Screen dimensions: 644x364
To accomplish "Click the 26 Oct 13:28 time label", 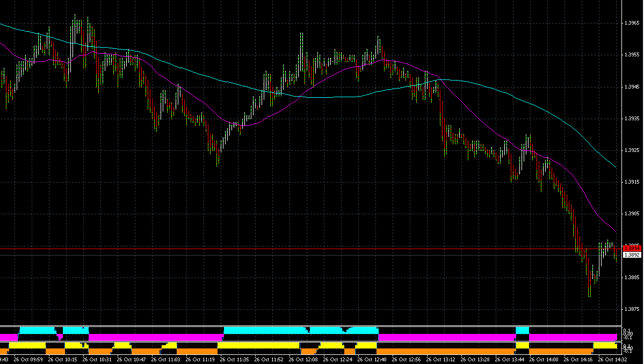I will [475, 360].
